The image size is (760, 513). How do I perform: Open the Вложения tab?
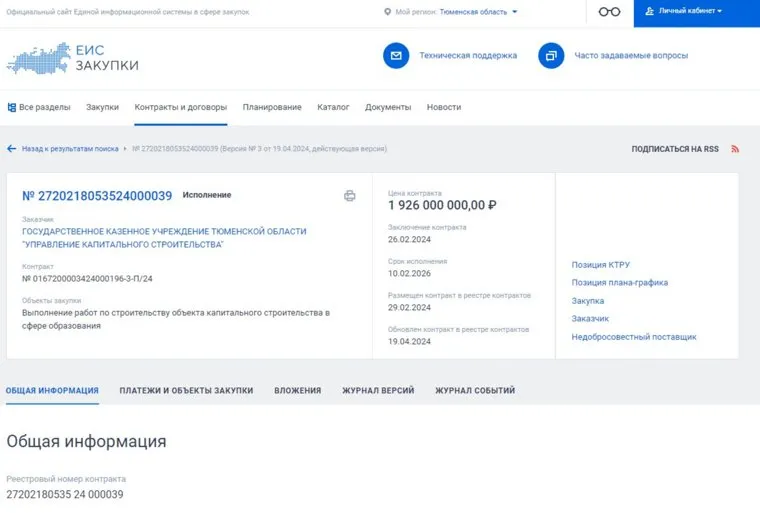(297, 390)
